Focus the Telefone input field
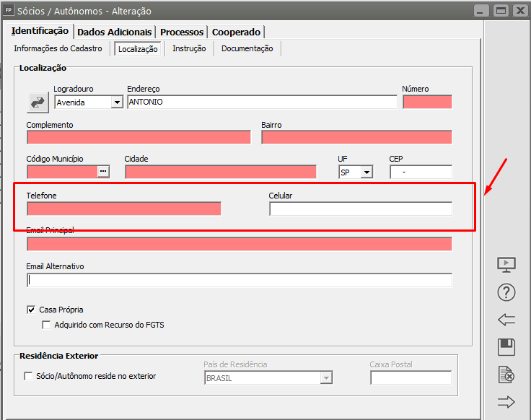 point(123,209)
